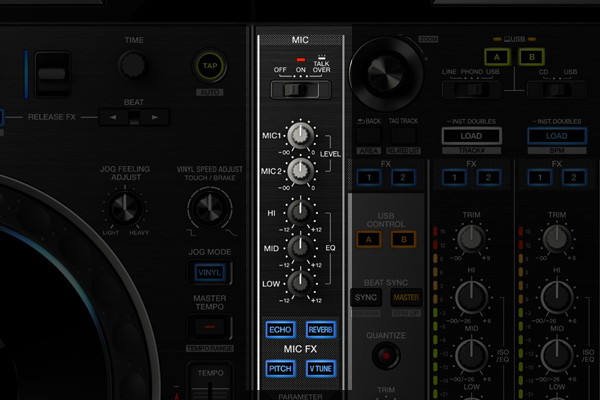Adjust TRIM knob under the white LOAD channel
The width and height of the screenshot is (600, 400).
pos(471,238)
